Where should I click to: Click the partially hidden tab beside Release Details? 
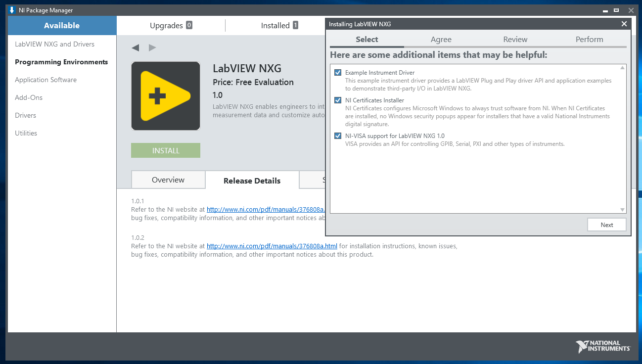[312, 180]
